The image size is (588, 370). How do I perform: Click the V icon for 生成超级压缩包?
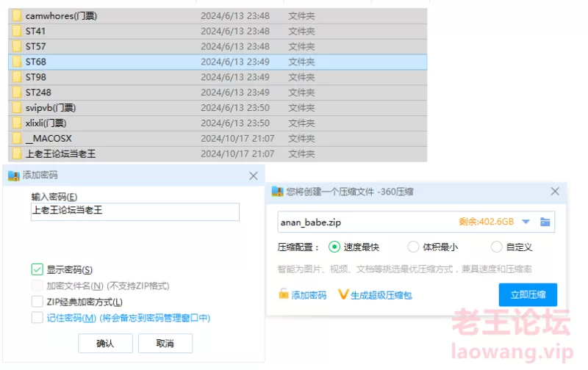coord(343,294)
